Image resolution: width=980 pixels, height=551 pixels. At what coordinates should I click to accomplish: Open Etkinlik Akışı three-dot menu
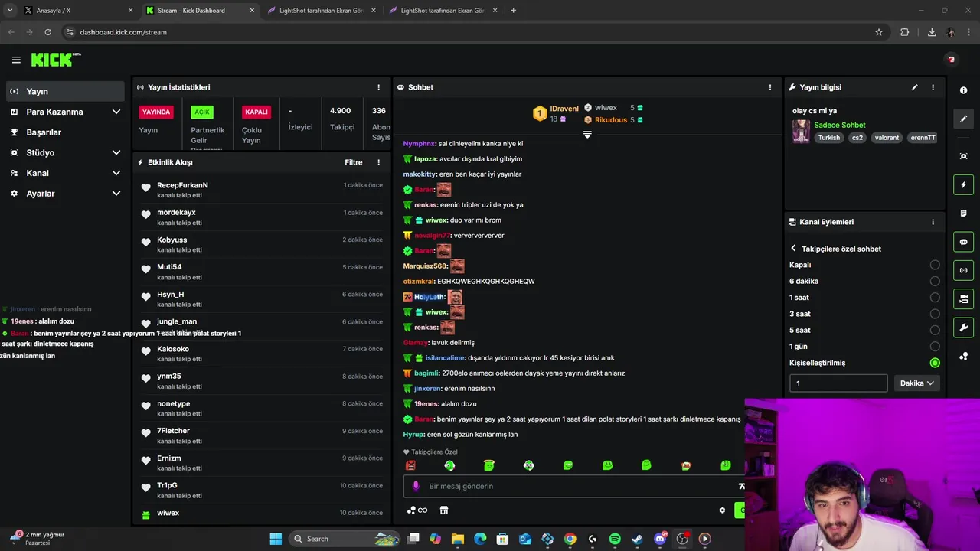click(378, 162)
